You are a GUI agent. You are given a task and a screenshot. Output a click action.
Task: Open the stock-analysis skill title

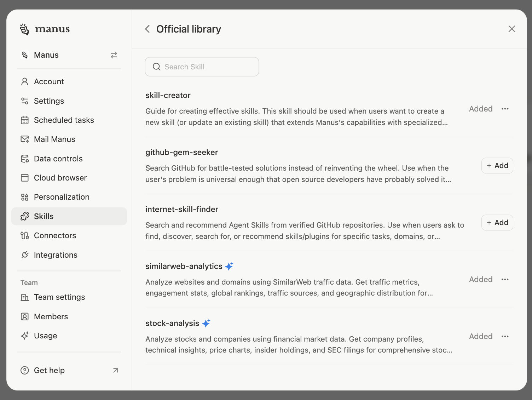coord(172,324)
